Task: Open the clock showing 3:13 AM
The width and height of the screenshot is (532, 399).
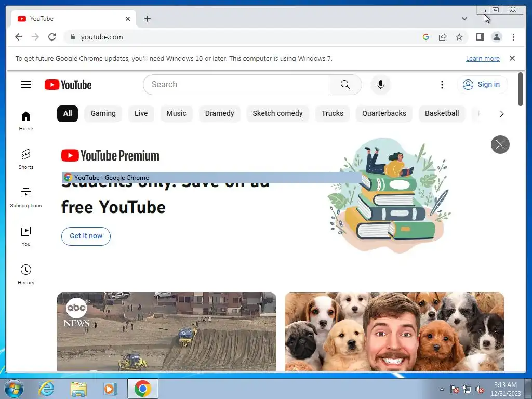Action: (506, 389)
